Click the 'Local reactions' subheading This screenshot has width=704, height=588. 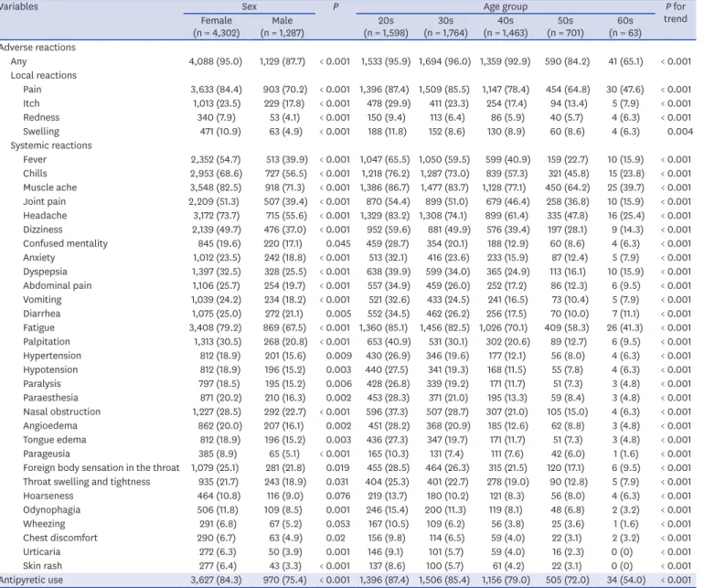[x=44, y=75]
